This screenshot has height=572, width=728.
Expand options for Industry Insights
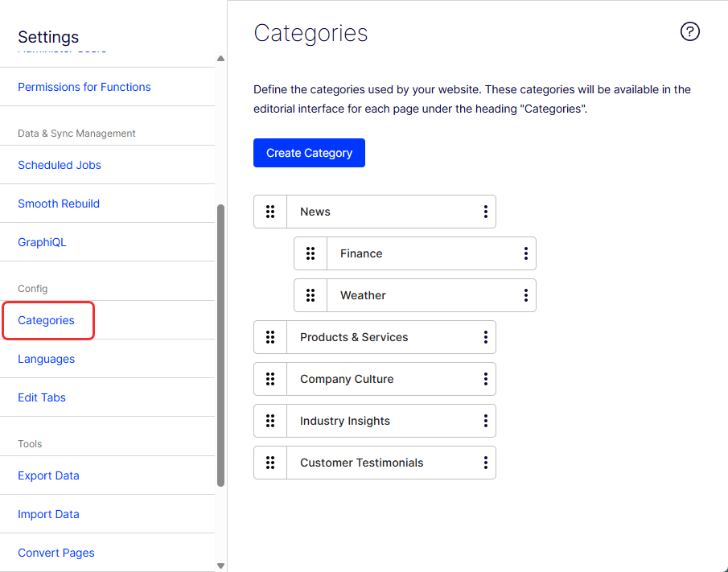coord(486,421)
